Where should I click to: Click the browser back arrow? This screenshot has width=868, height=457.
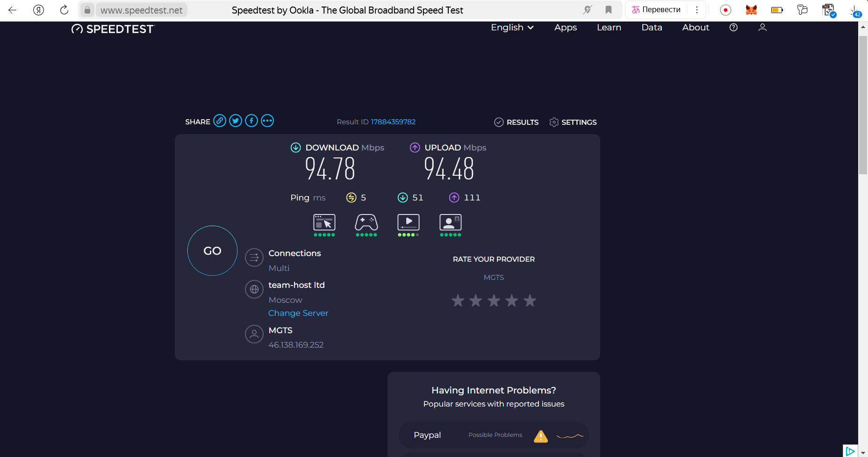click(x=12, y=10)
